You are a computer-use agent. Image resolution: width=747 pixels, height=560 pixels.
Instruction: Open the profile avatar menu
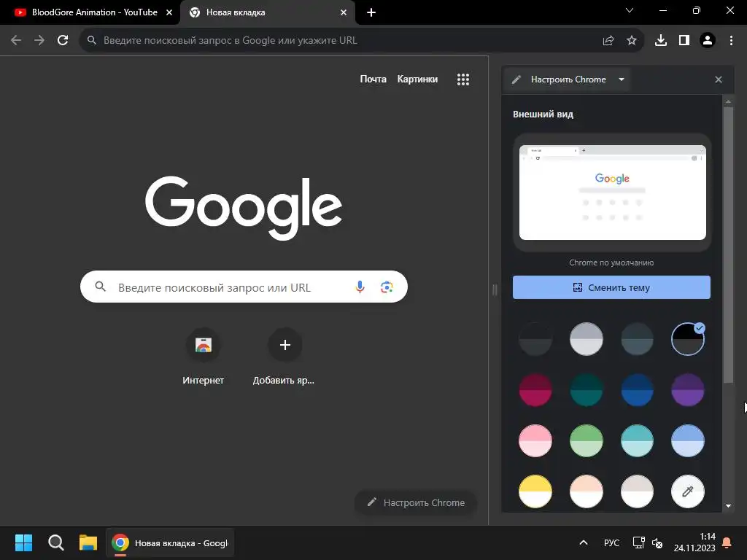[708, 41]
